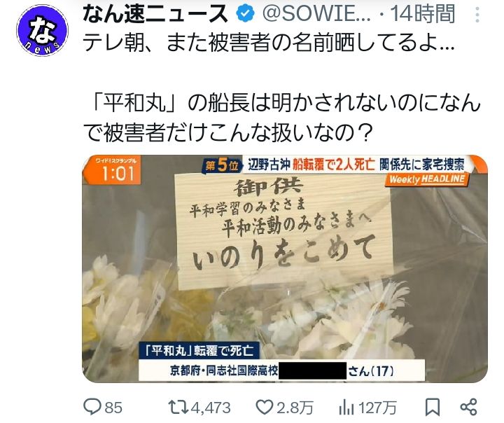Click the view count 127万
This screenshot has height=423, width=504.
[x=377, y=408]
